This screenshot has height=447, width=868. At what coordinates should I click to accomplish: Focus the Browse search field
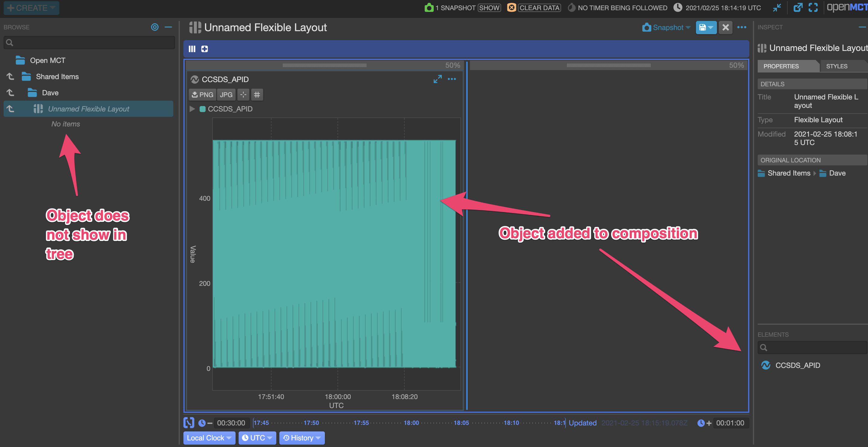[x=89, y=43]
